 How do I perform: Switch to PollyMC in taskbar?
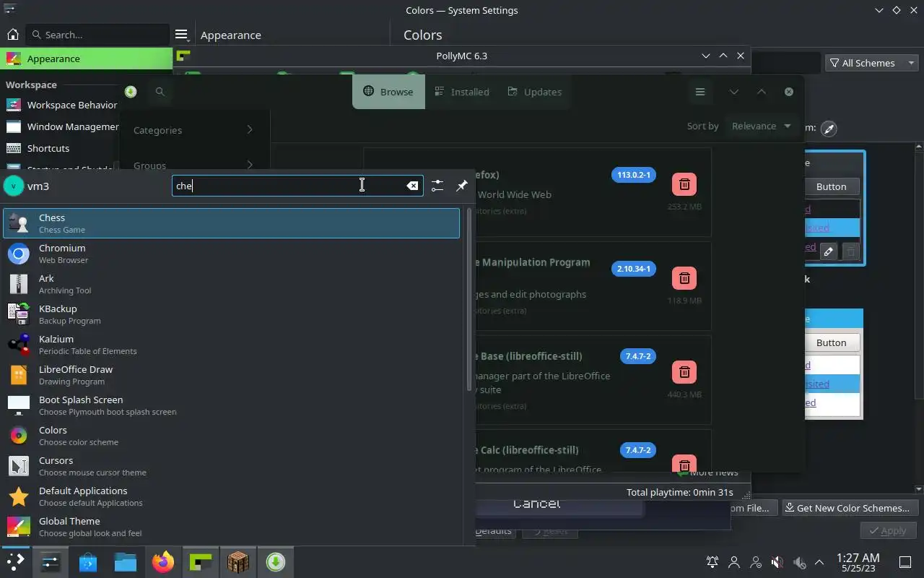[x=201, y=561]
